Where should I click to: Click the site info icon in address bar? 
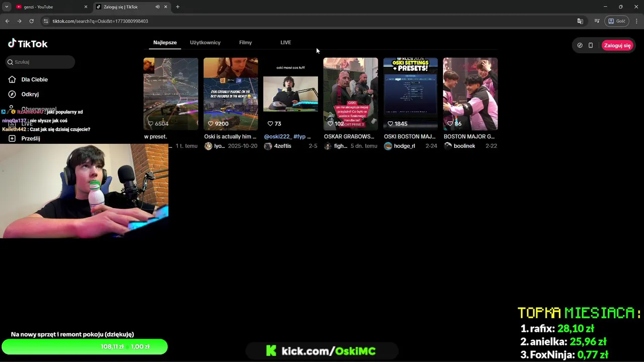(46, 21)
